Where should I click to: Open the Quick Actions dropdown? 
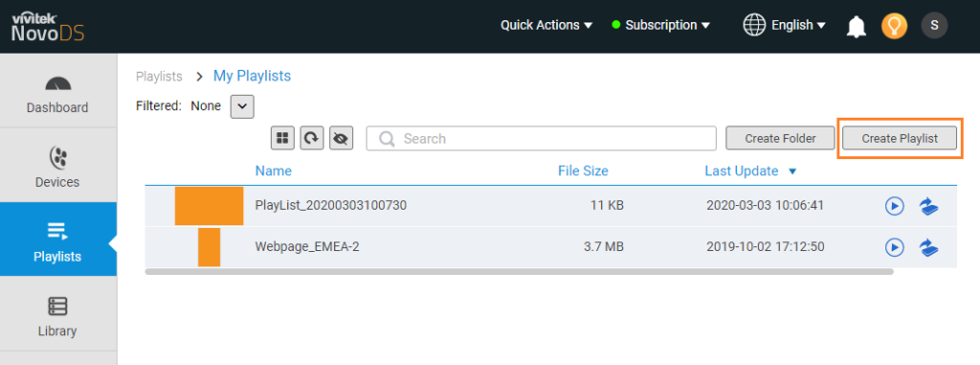click(x=546, y=26)
